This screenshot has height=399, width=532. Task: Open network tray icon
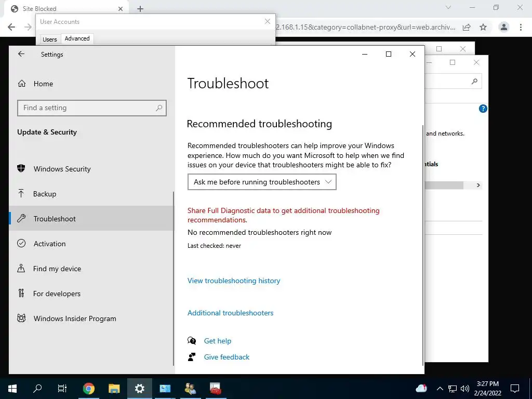[x=453, y=389]
